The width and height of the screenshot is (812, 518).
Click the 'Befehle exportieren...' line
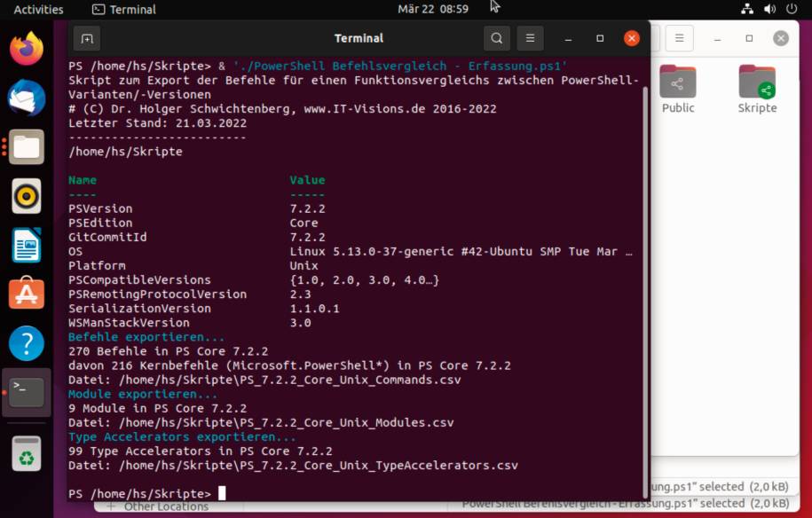[146, 337]
